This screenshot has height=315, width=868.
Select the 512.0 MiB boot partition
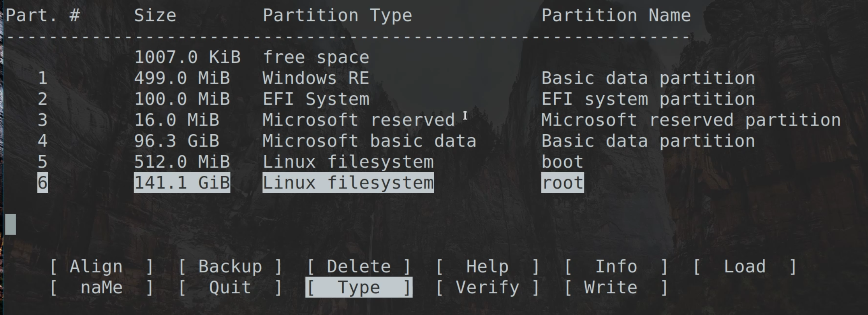coord(347,162)
